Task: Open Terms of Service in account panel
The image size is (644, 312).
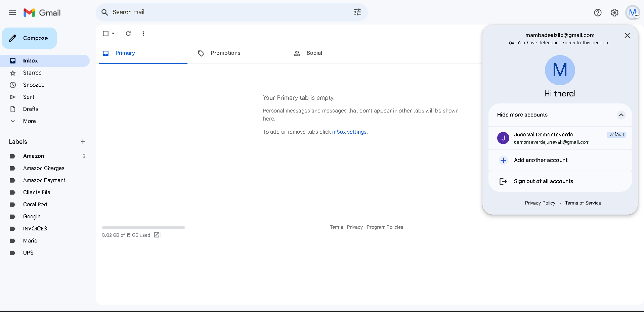Action: click(583, 203)
